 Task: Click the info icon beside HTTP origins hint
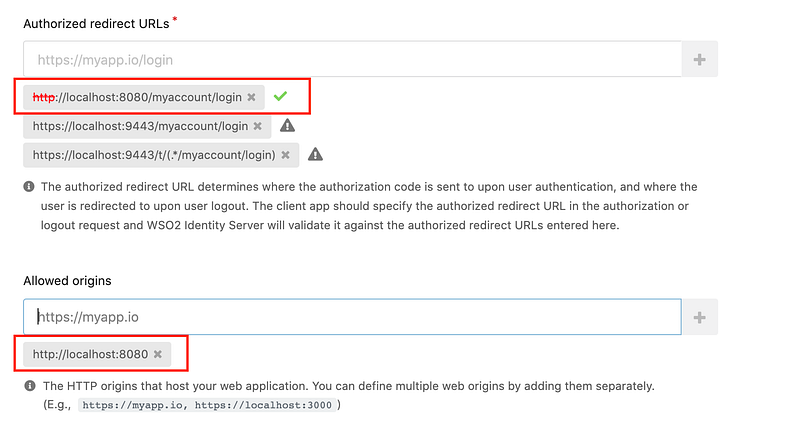coord(30,386)
